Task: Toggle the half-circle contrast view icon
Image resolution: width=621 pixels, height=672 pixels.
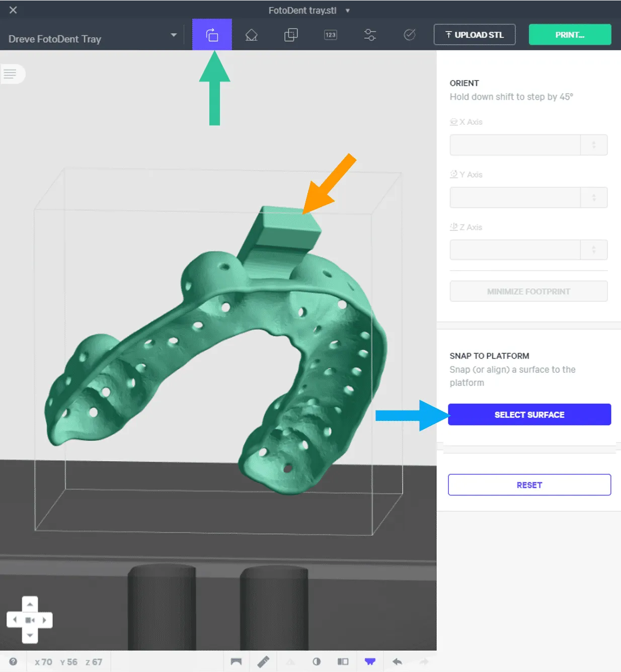Action: click(317, 661)
